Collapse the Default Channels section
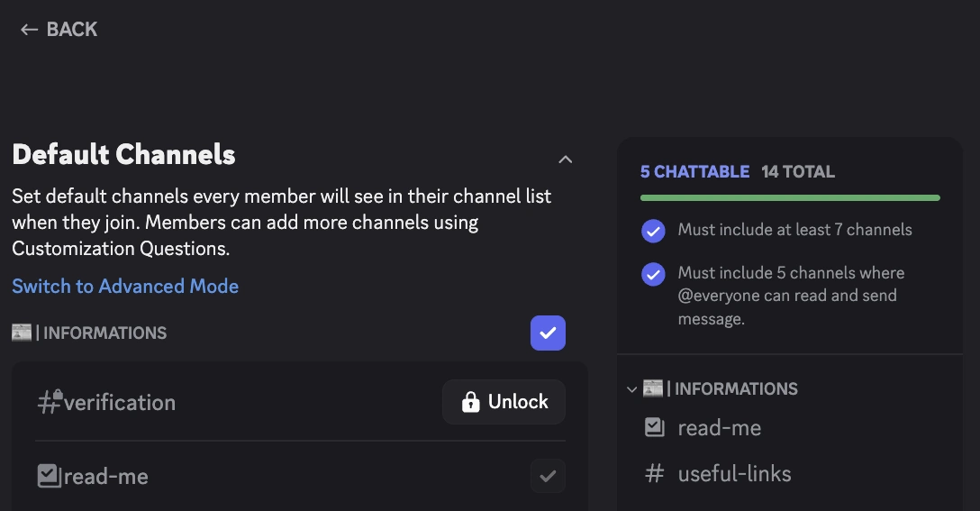 566,160
